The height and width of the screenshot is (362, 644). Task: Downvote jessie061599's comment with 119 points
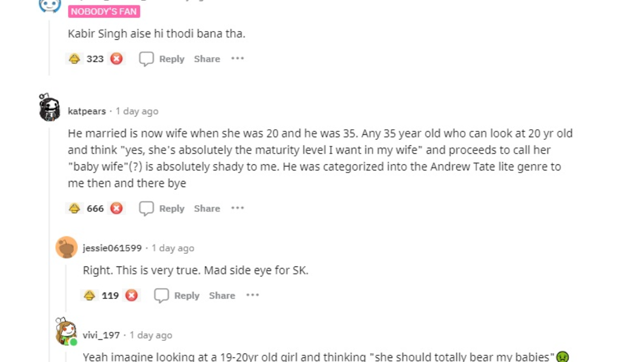131,296
